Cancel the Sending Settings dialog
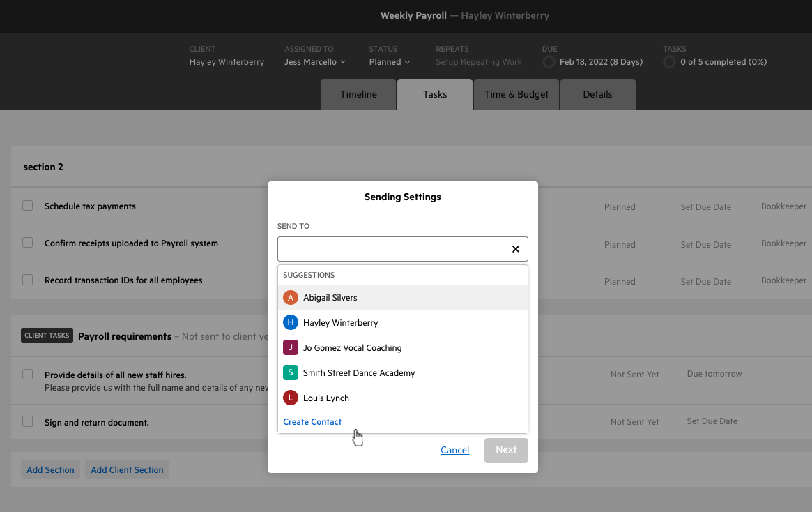This screenshot has width=812, height=512. 454,450
